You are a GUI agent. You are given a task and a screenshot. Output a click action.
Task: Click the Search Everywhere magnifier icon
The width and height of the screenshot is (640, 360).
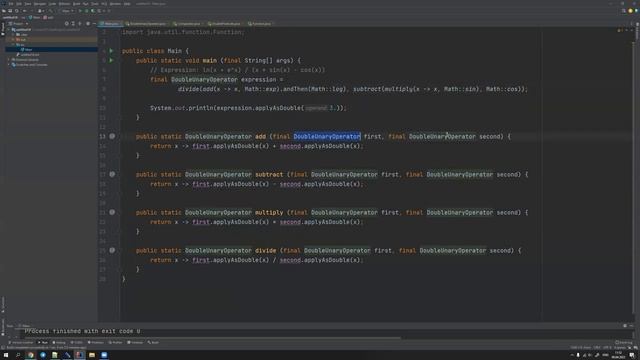pyautogui.click(x=624, y=11)
